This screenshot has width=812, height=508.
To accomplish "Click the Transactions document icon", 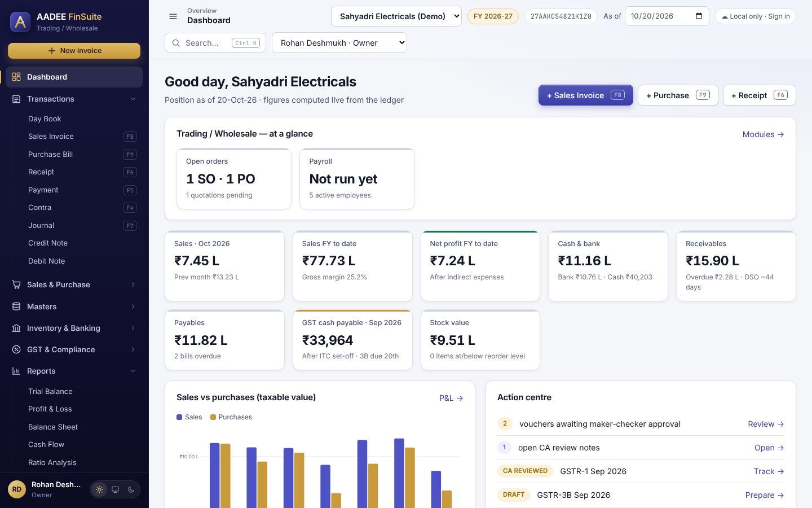I will (16, 99).
